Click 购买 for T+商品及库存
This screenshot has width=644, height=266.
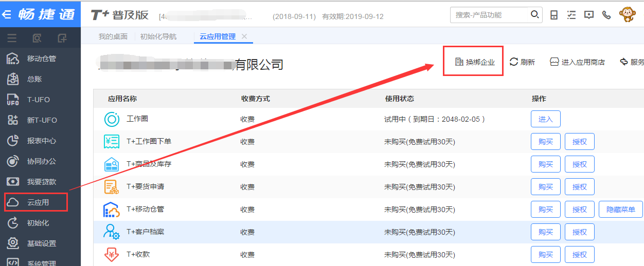tap(546, 164)
